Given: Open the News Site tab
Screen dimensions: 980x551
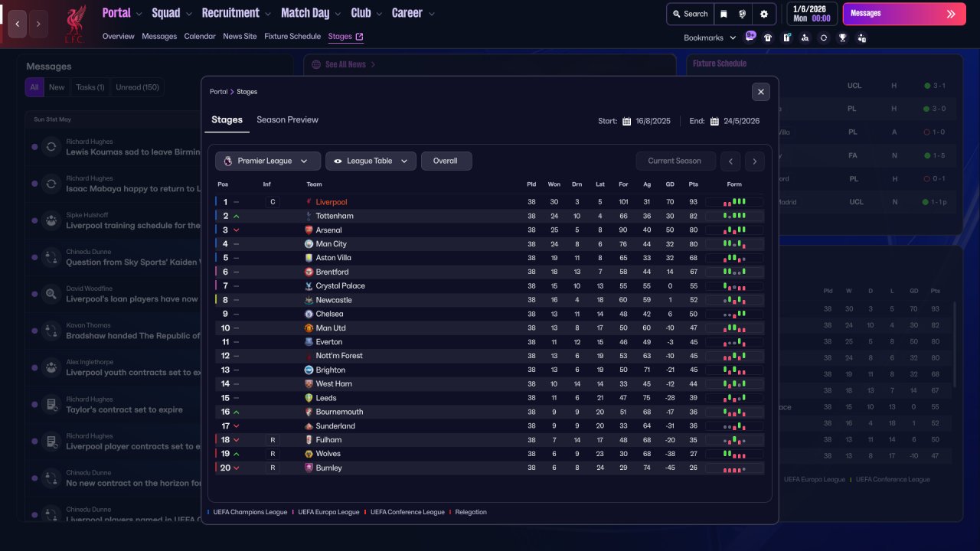Looking at the screenshot, I should 240,36.
